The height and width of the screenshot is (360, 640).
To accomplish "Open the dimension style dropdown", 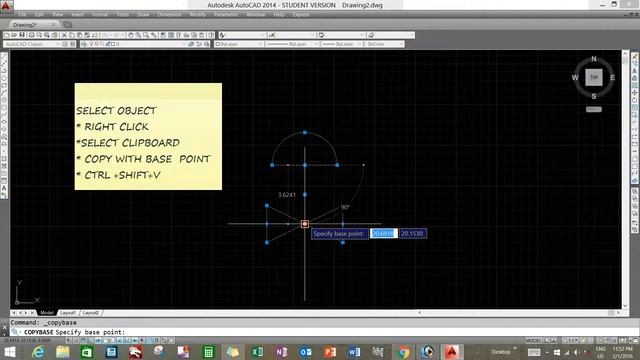I will point(292,35).
